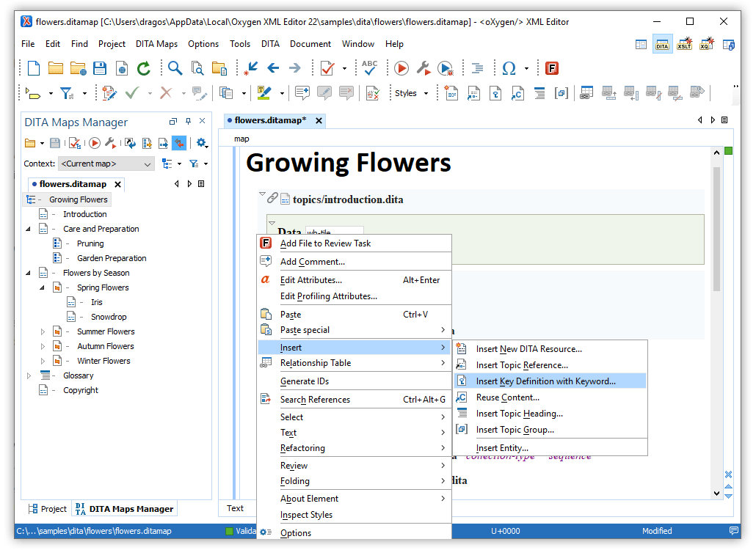The width and height of the screenshot is (756, 550).
Task: Select the Garden Preparation topic
Action: point(112,258)
